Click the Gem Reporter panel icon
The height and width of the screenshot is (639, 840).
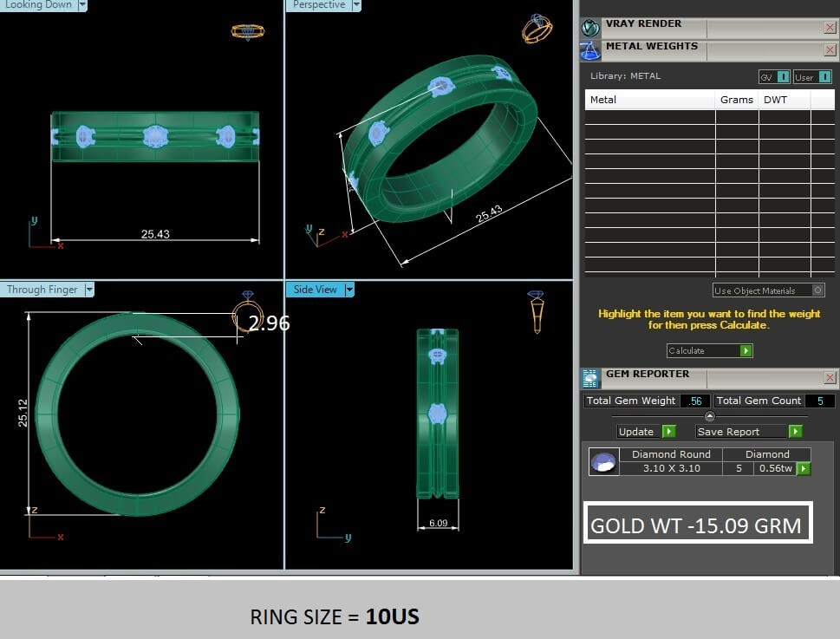click(590, 378)
